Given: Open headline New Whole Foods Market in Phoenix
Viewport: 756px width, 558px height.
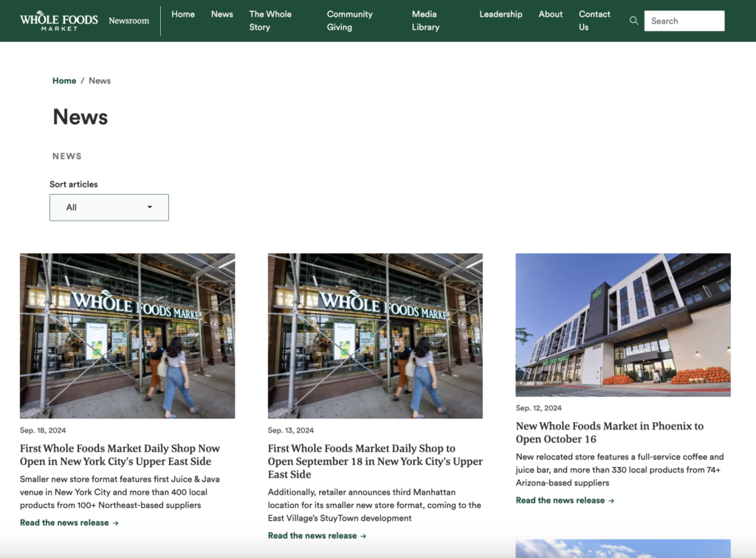Looking at the screenshot, I should point(609,433).
